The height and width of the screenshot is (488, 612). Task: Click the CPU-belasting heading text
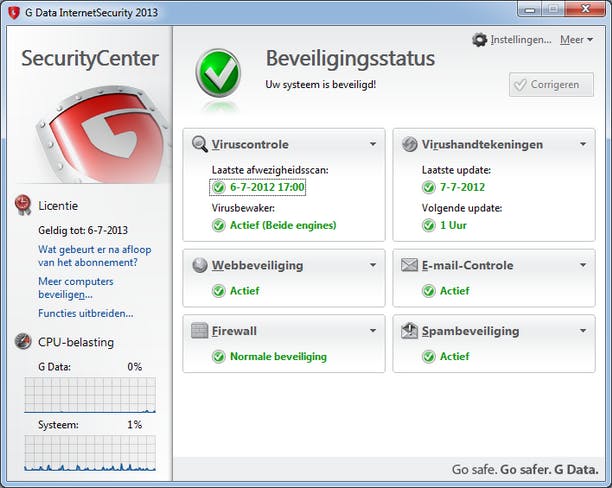click(x=76, y=342)
